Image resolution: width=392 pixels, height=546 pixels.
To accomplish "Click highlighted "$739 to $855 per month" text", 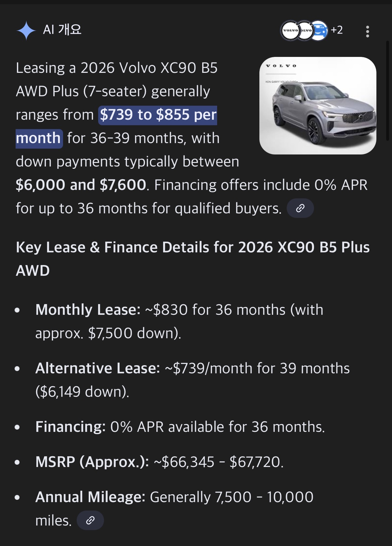I will 158,115.
